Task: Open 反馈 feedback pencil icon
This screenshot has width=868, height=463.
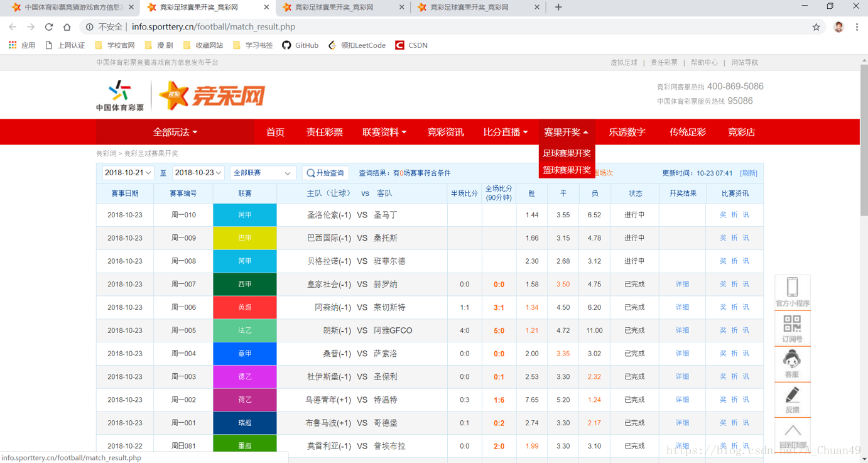Action: pos(793,400)
